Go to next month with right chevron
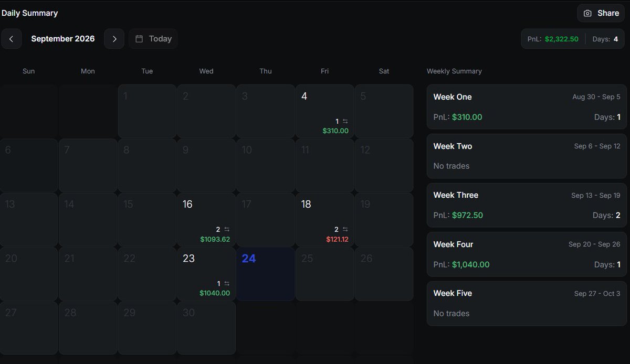This screenshot has height=364, width=630. coord(114,39)
